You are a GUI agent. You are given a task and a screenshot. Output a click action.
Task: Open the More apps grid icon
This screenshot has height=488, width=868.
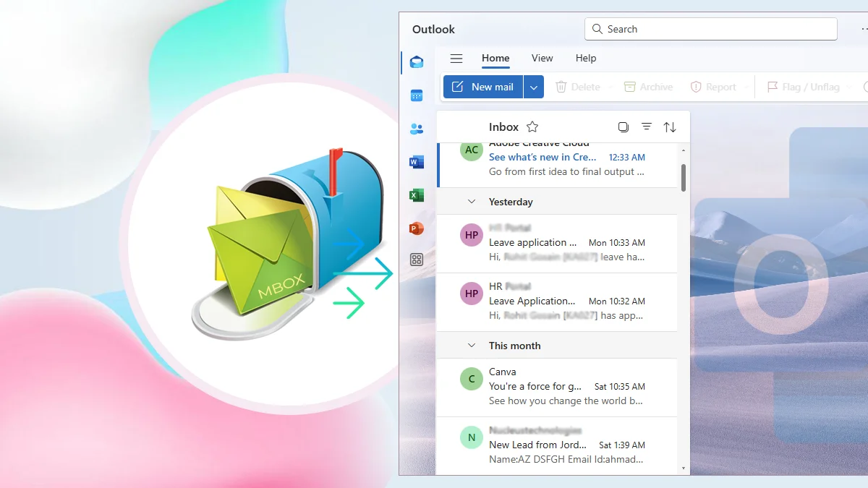(x=417, y=260)
